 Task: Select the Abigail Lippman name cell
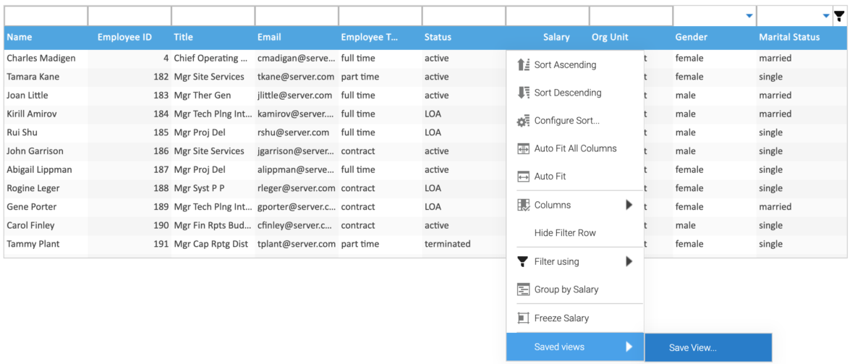point(46,169)
